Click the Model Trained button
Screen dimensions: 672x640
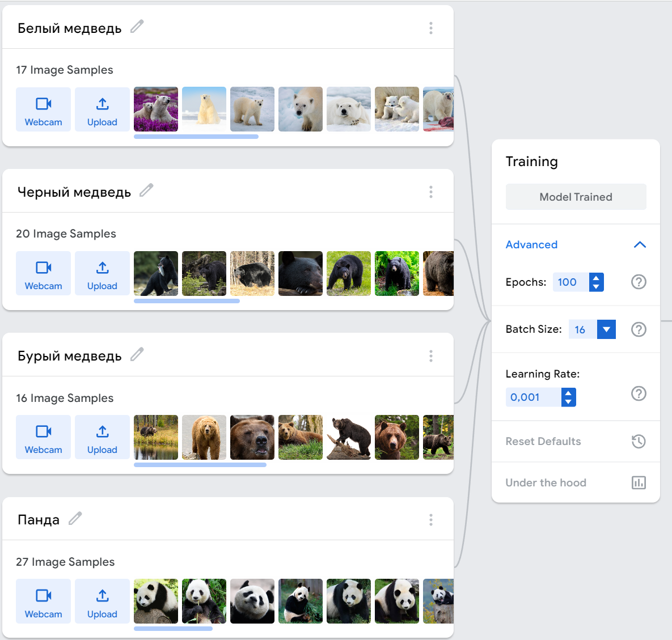pos(576,197)
